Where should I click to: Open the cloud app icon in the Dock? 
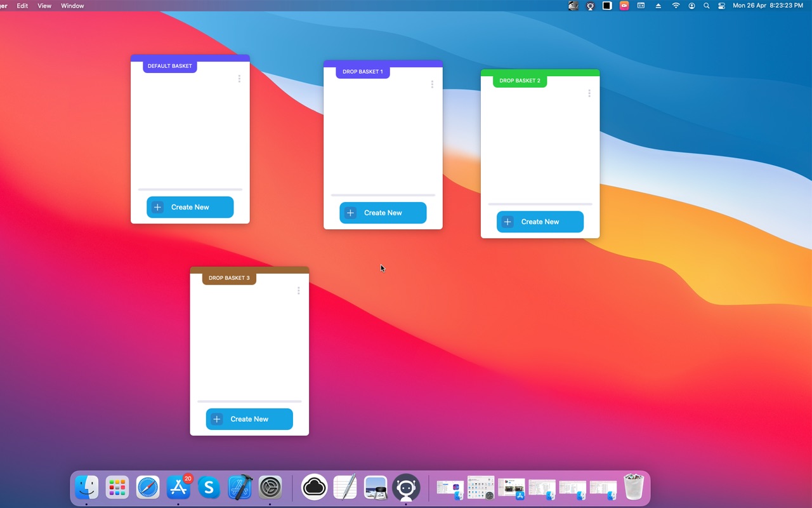click(314, 488)
